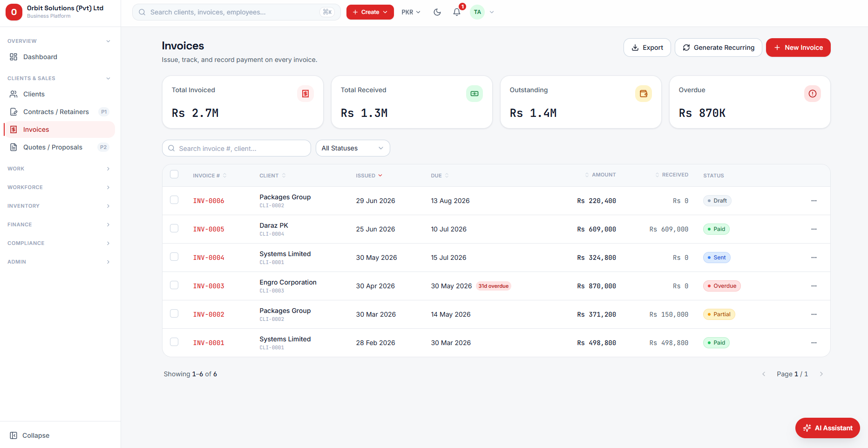The height and width of the screenshot is (448, 868).
Task: Click the Outstanding wallet icon
Action: [x=643, y=94]
